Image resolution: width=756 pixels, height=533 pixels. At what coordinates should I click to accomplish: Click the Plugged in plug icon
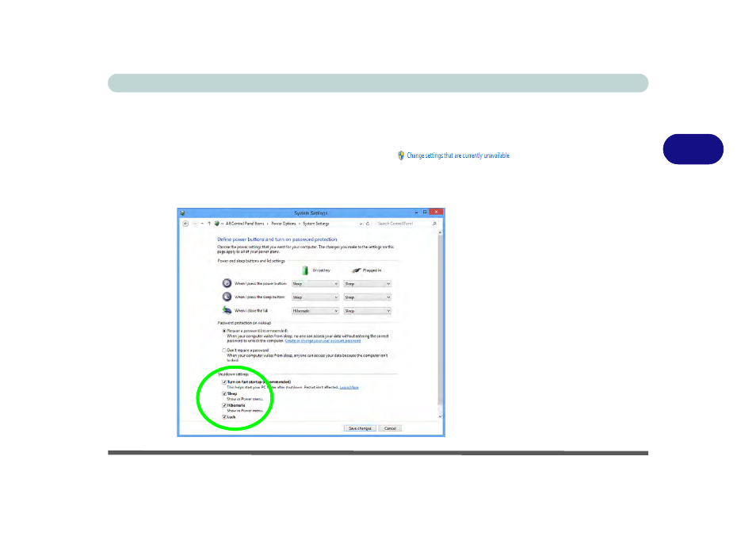356,270
